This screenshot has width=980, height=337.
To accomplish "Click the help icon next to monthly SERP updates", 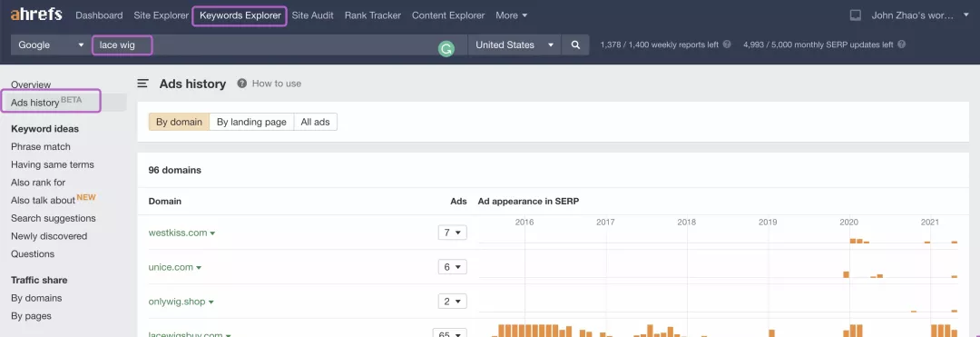I will (901, 45).
